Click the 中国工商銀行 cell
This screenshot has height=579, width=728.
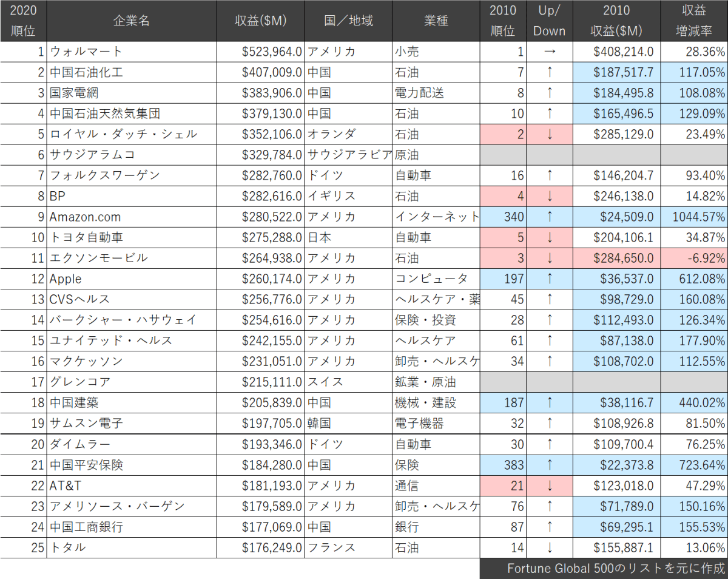point(131,526)
